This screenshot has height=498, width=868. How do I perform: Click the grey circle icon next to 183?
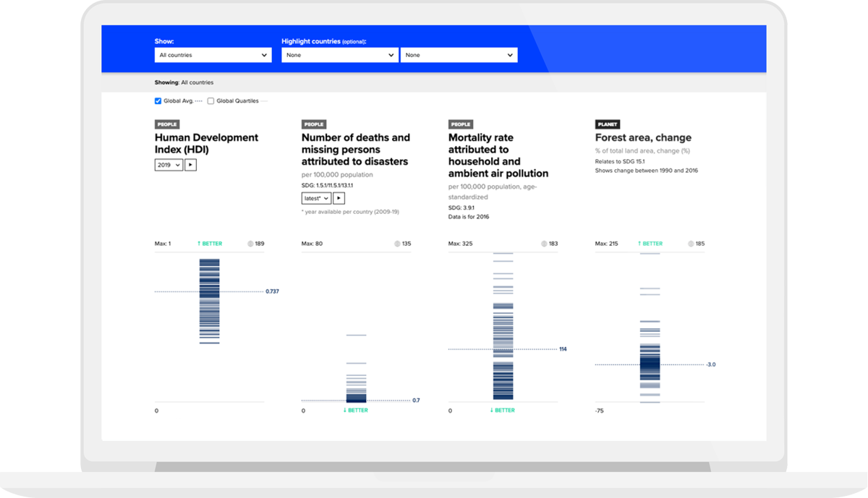point(544,244)
